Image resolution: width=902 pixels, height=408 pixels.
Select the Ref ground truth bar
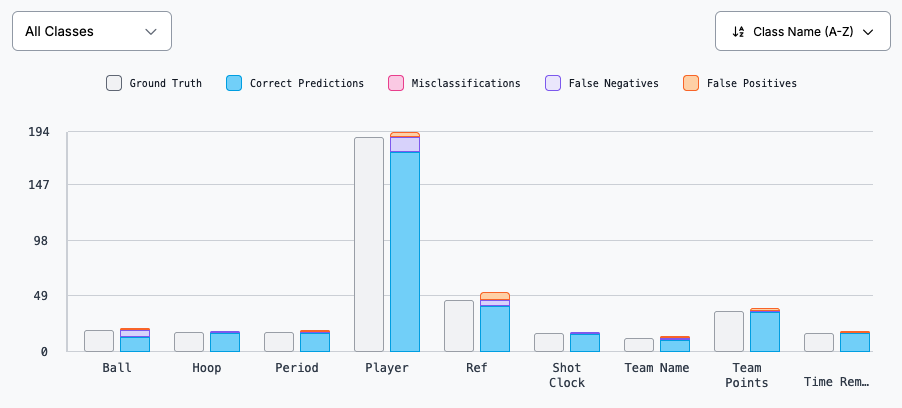pos(459,326)
